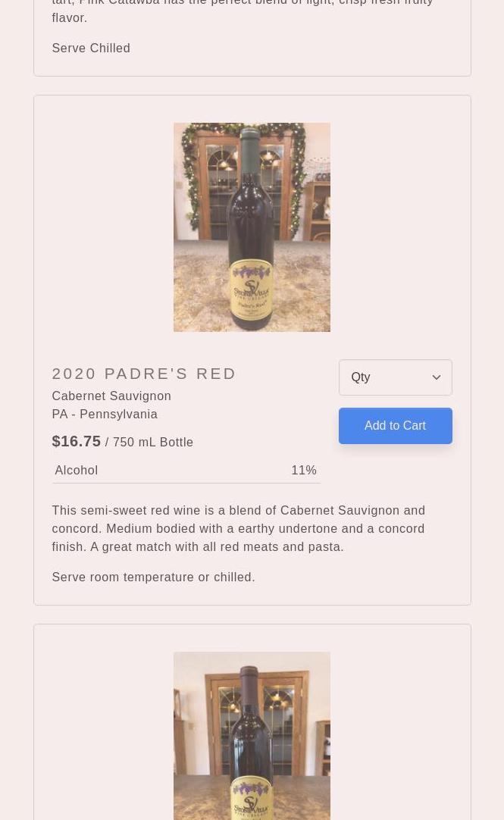504x820 pixels.
Task: Click the Alcohol label row
Action: (77, 470)
